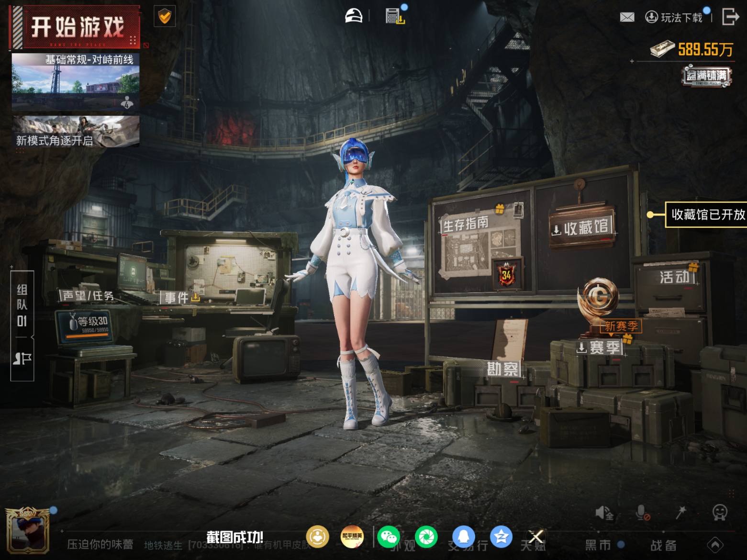The width and height of the screenshot is (747, 560).
Task: Click the 收藏馆已开放 notification tooltip
Action: [706, 214]
